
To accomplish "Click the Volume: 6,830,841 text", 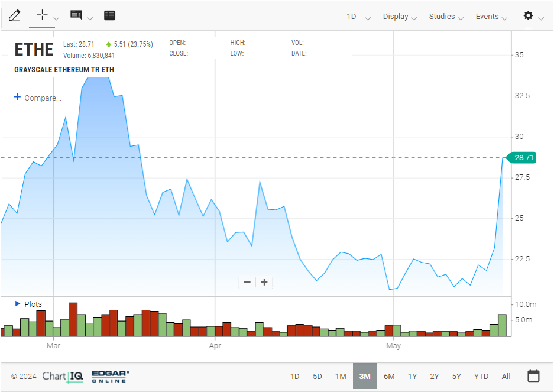I will [89, 56].
